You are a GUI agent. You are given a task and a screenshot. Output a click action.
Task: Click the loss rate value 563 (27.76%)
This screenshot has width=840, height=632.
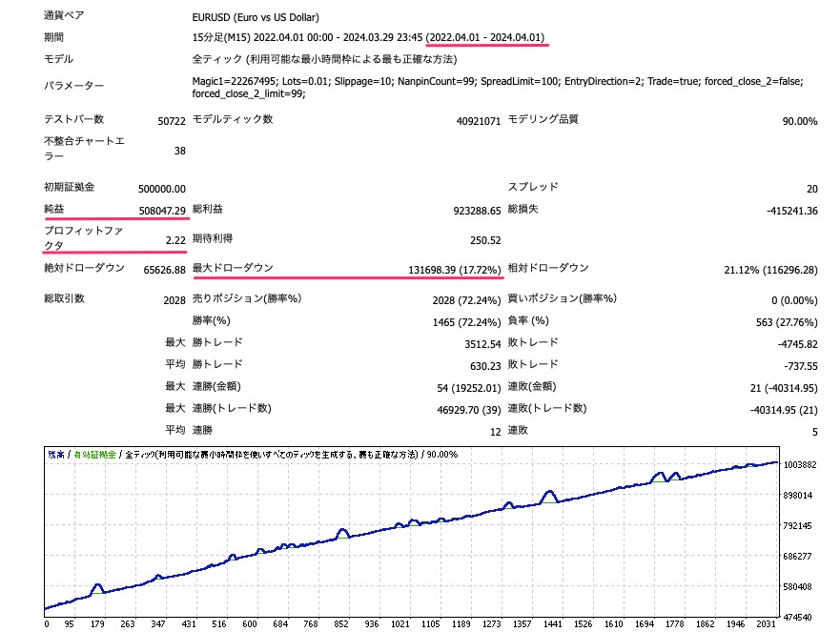click(x=787, y=322)
